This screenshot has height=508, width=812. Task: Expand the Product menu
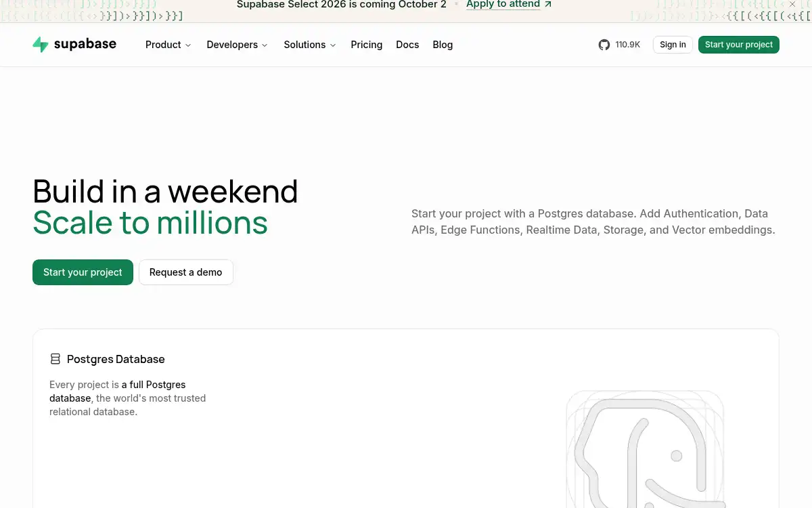168,45
